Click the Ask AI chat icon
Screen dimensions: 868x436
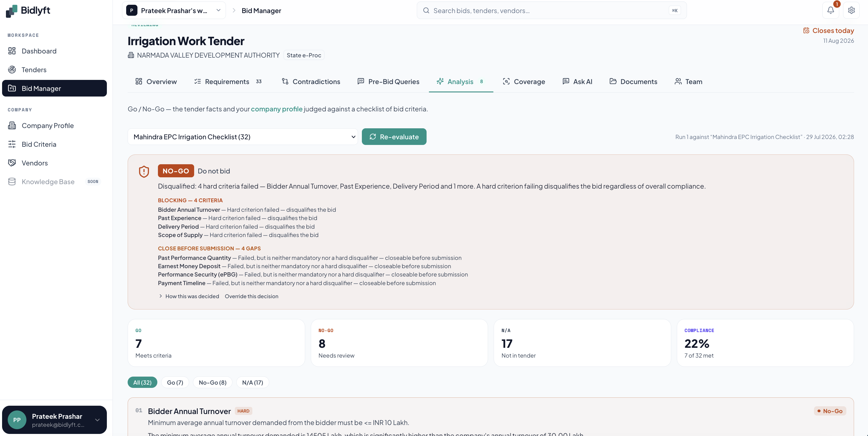coord(566,81)
